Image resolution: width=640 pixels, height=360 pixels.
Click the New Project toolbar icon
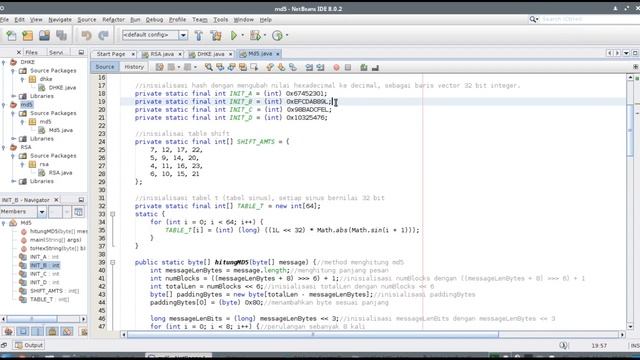pos(27,36)
